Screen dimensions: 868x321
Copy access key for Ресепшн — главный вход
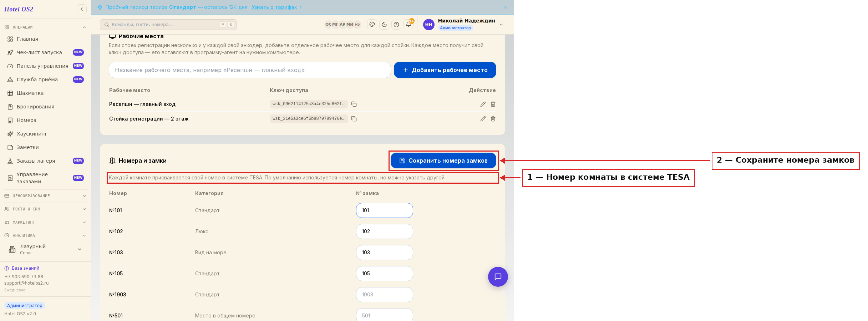coord(354,104)
